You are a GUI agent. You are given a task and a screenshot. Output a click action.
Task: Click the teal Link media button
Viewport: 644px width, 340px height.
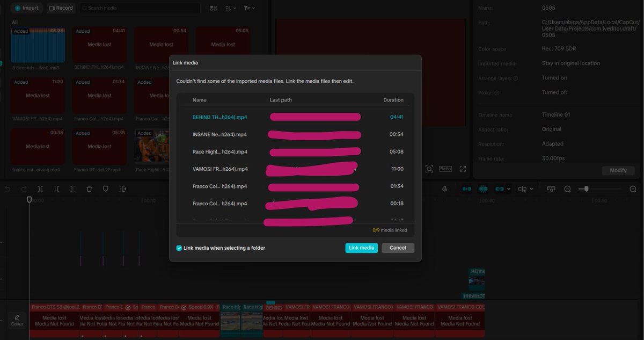362,248
